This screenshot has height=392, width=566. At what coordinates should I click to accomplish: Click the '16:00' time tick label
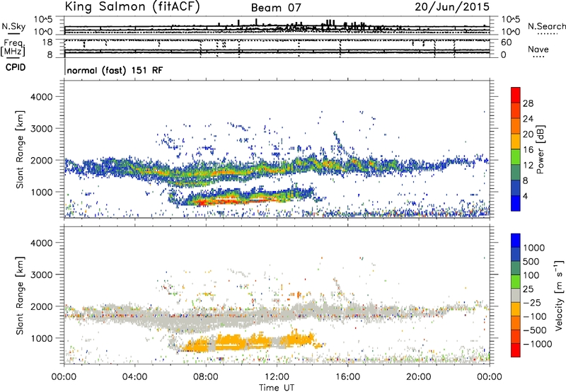pyautogui.click(x=347, y=377)
